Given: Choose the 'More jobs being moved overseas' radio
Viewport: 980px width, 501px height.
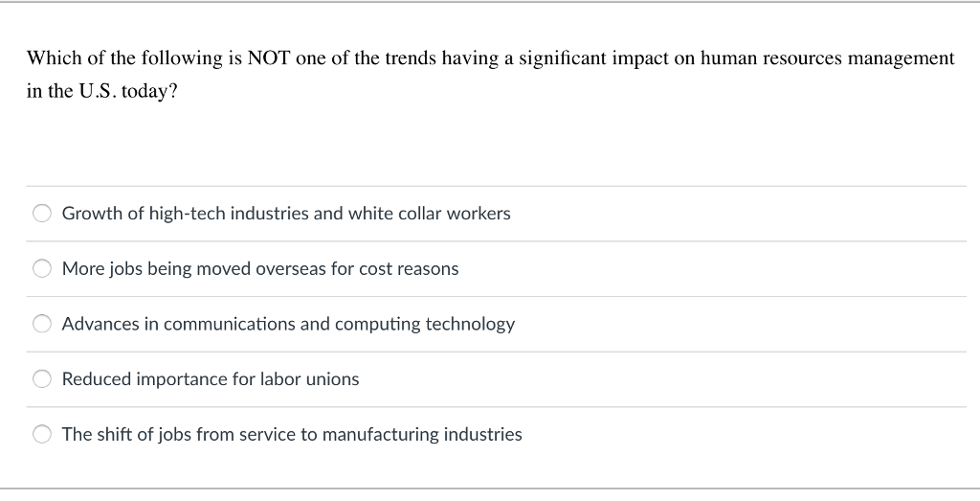Looking at the screenshot, I should pos(42,268).
